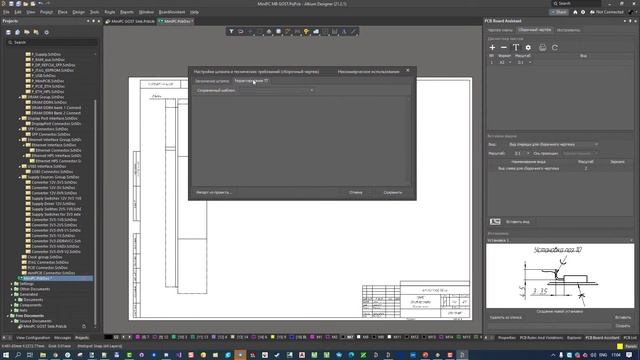This screenshot has width=640, height=360.
Task: Toggle pin on the PCB Board Assistant header
Action: point(630,21)
